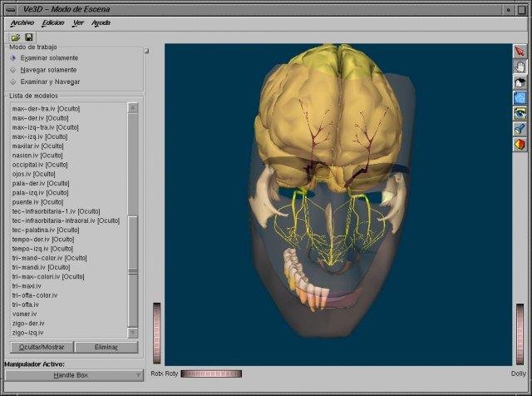
Task: Click the save floppy disk icon
Action: tap(29, 37)
